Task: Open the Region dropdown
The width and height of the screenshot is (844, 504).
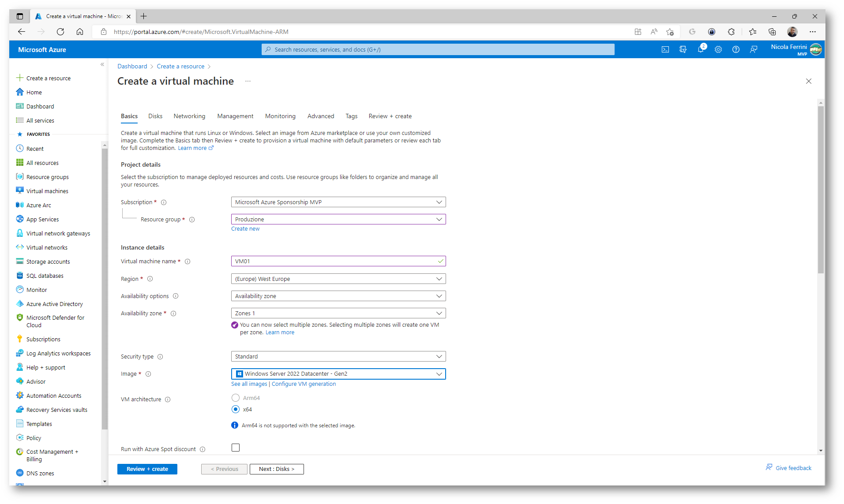Action: [338, 279]
